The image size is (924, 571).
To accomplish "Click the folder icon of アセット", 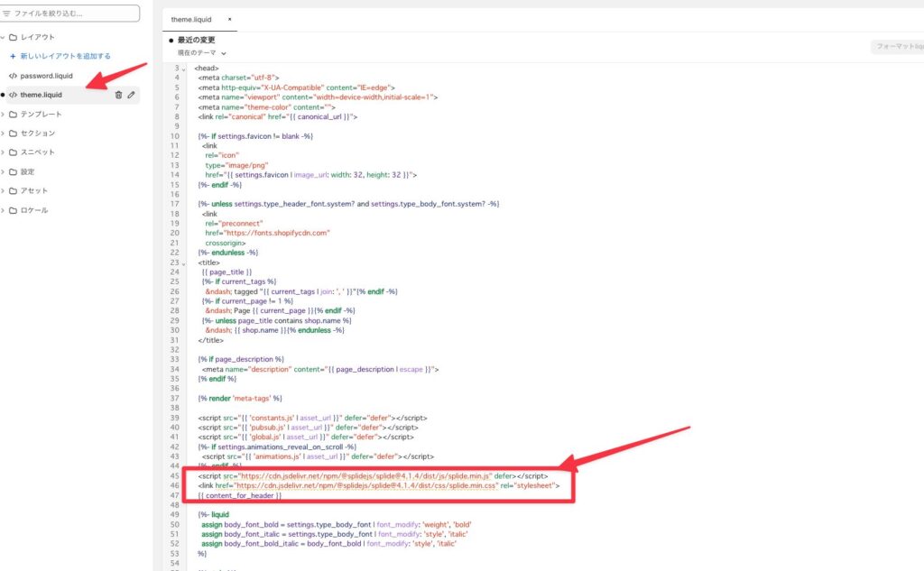I will click(13, 191).
